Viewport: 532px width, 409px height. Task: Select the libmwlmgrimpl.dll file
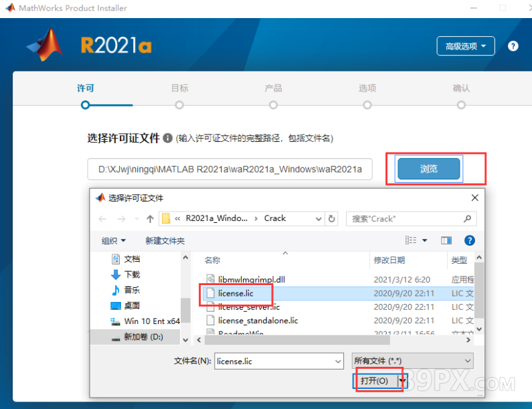pyautogui.click(x=252, y=279)
